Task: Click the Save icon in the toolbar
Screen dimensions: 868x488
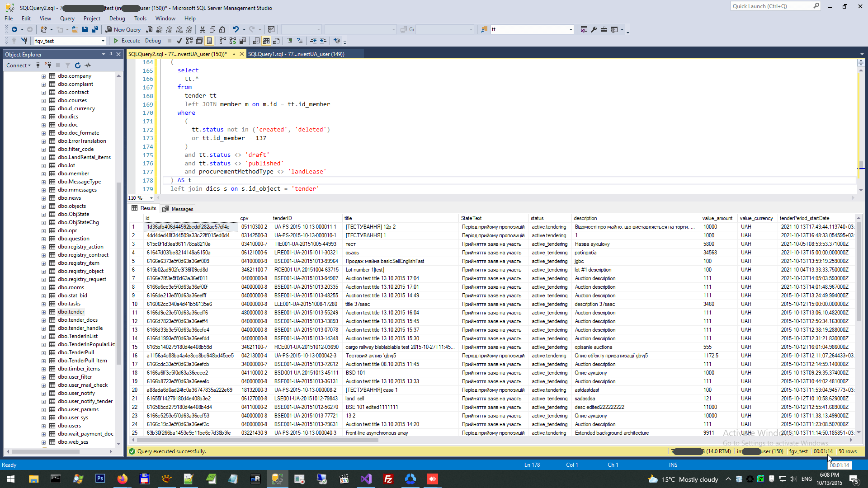Action: click(x=85, y=29)
